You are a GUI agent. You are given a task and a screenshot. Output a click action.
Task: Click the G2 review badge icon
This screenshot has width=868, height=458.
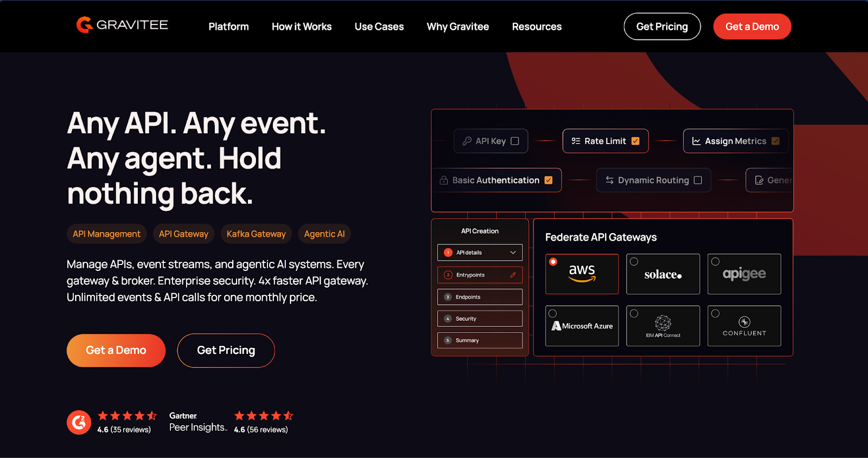click(x=79, y=422)
